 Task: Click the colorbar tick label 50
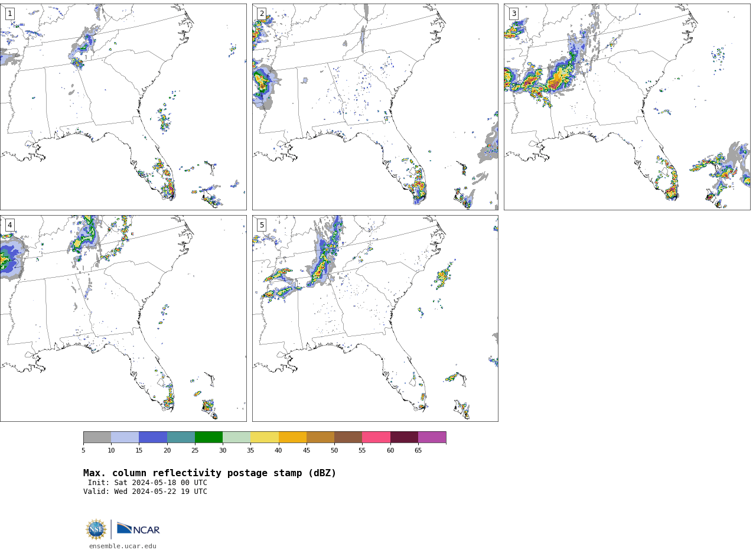pos(334,451)
